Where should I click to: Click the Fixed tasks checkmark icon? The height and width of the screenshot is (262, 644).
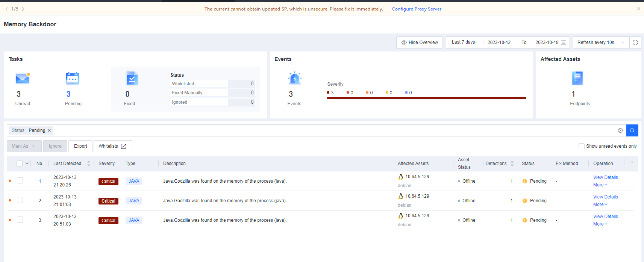point(132,78)
